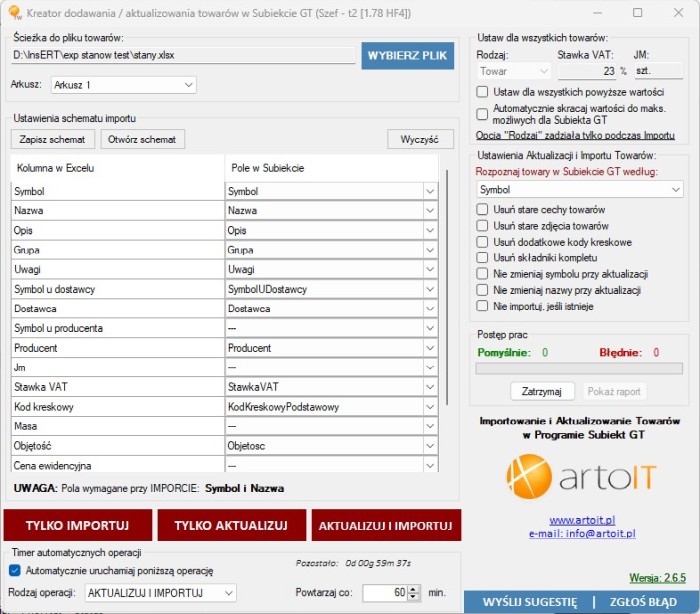Save schema with 'Zapisz schemat'
This screenshot has width=700, height=614.
[53, 140]
